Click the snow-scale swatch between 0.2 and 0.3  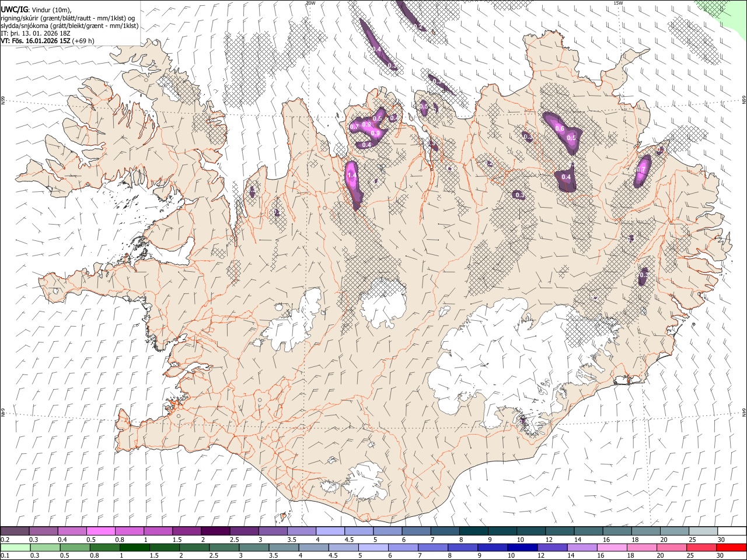point(15,531)
